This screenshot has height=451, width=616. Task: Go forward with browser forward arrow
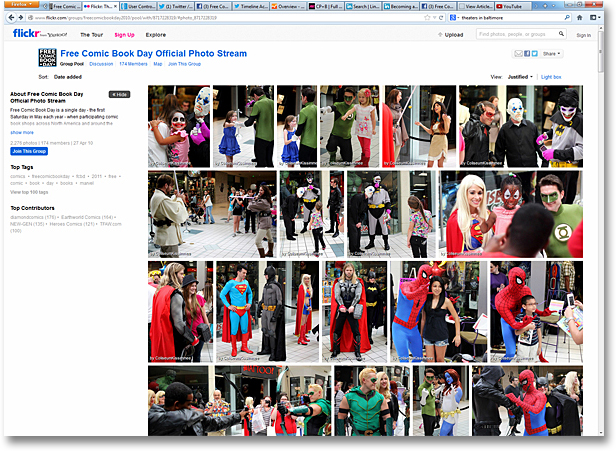coord(20,18)
